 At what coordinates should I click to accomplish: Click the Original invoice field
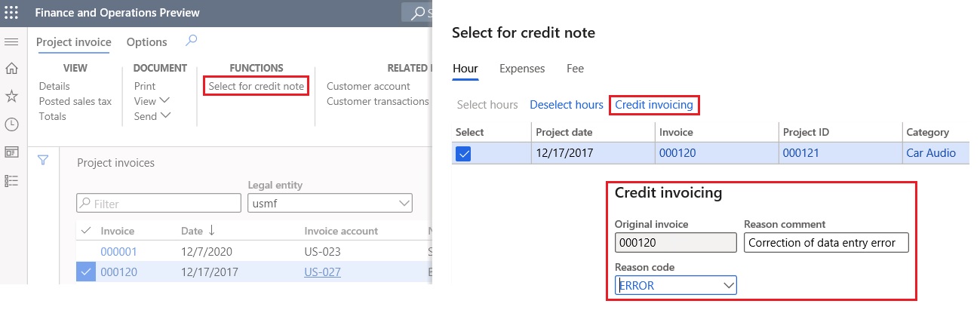coord(675,242)
